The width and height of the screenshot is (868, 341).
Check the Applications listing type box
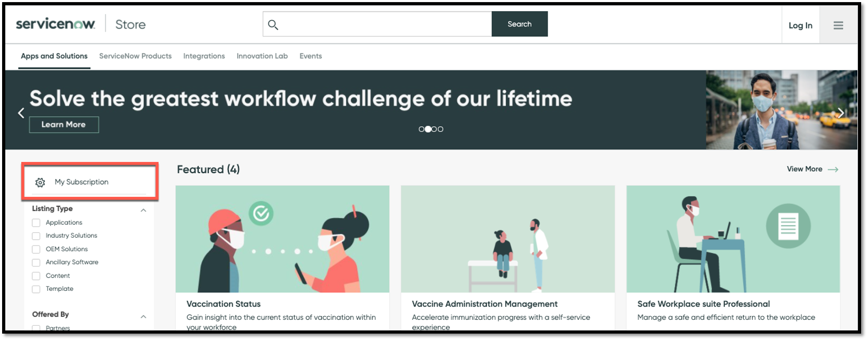pyautogui.click(x=36, y=223)
